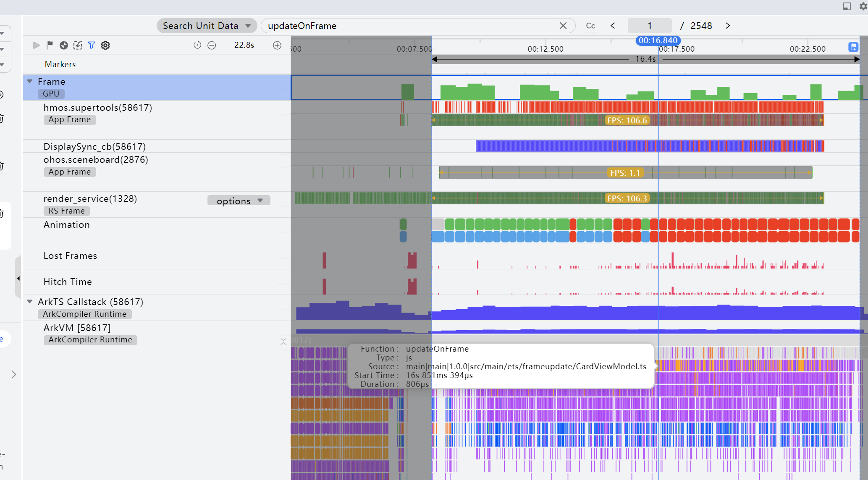Close the ArkVM detail lane with the X icon
868x480 pixels.
point(283,342)
